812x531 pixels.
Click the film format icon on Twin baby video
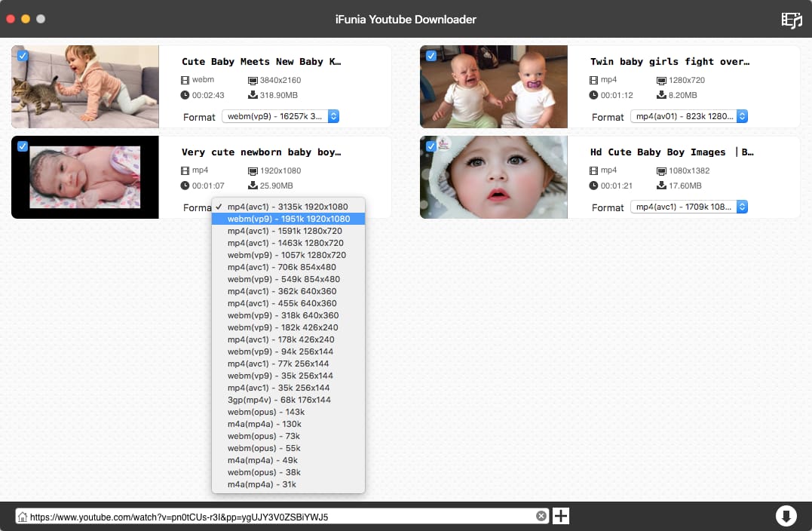point(594,80)
